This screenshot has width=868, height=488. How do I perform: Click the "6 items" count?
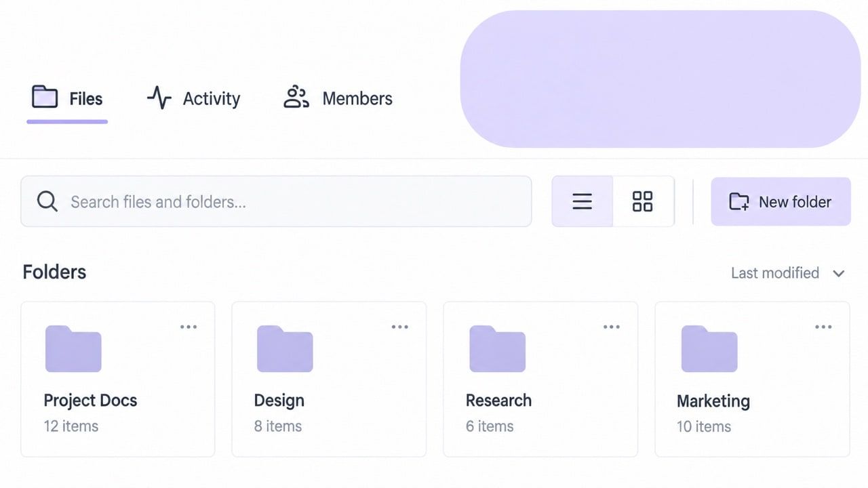(490, 426)
